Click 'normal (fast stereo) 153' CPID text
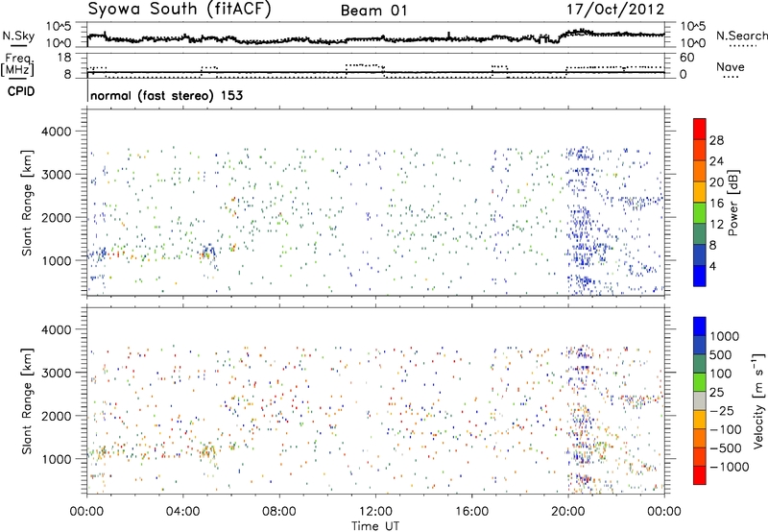The width and height of the screenshot is (768, 532). pyautogui.click(x=166, y=95)
